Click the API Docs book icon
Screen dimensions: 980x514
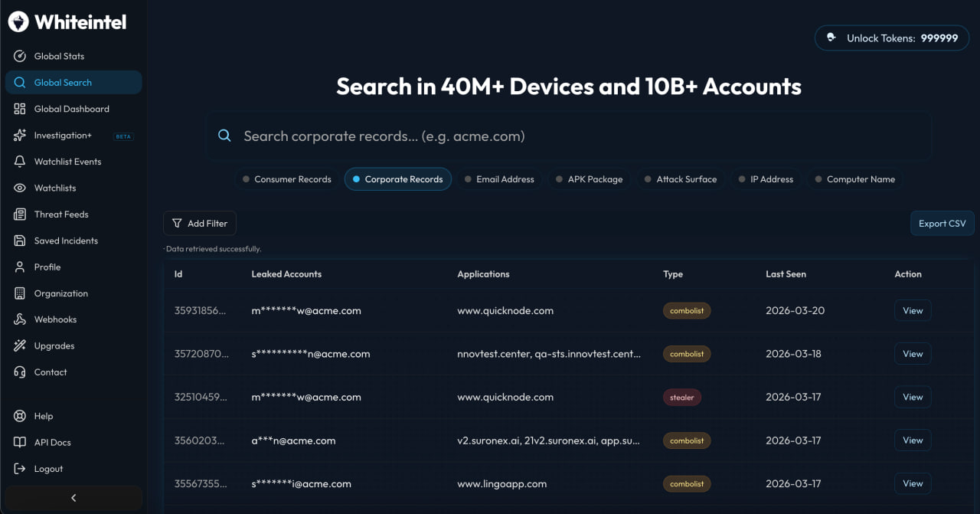(x=20, y=442)
